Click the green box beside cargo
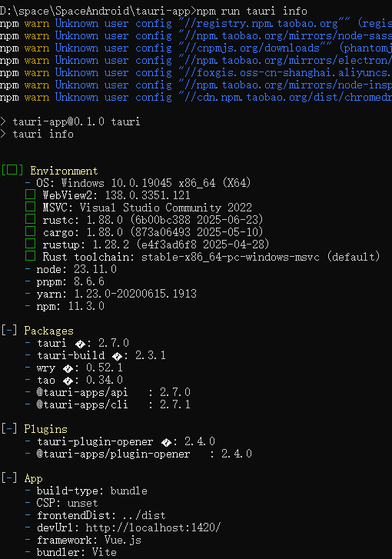392x559 pixels. coord(30,231)
